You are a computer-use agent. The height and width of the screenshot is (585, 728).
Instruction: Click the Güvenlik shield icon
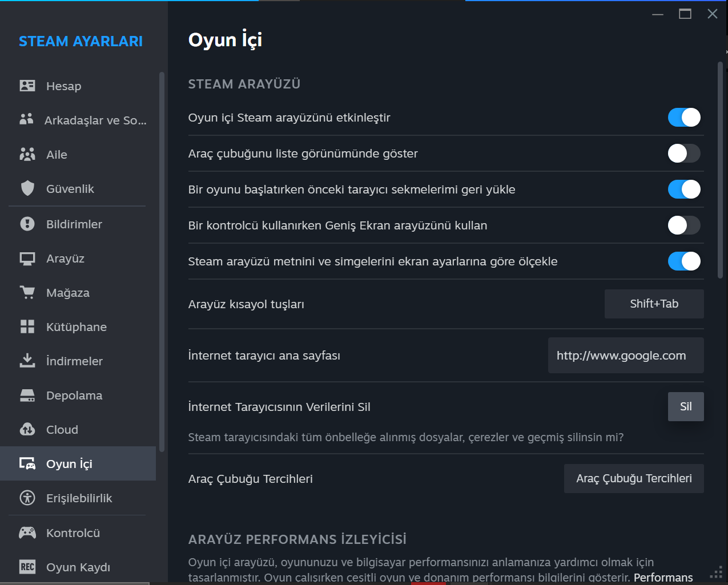[x=27, y=188]
